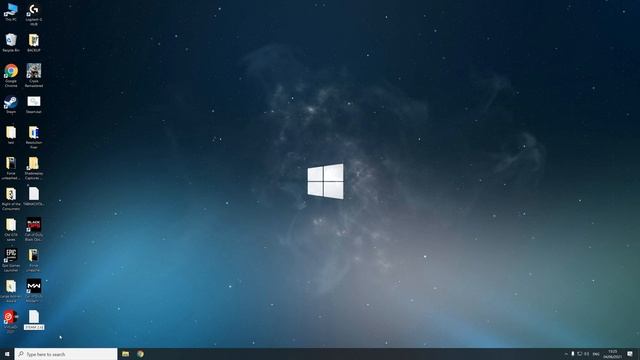
Task: Select the Steam desktop shortcut
Action: point(11,104)
